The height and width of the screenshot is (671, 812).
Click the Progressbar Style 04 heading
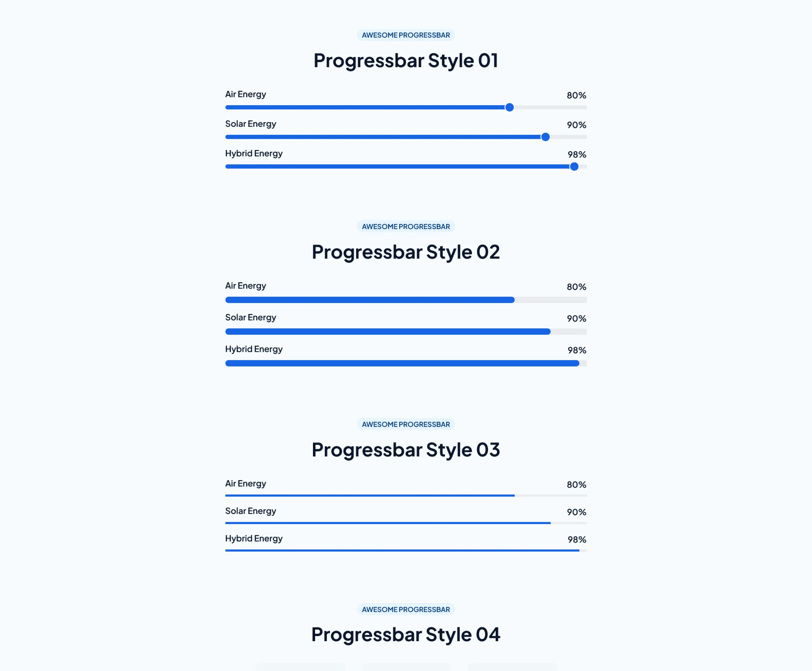point(406,635)
